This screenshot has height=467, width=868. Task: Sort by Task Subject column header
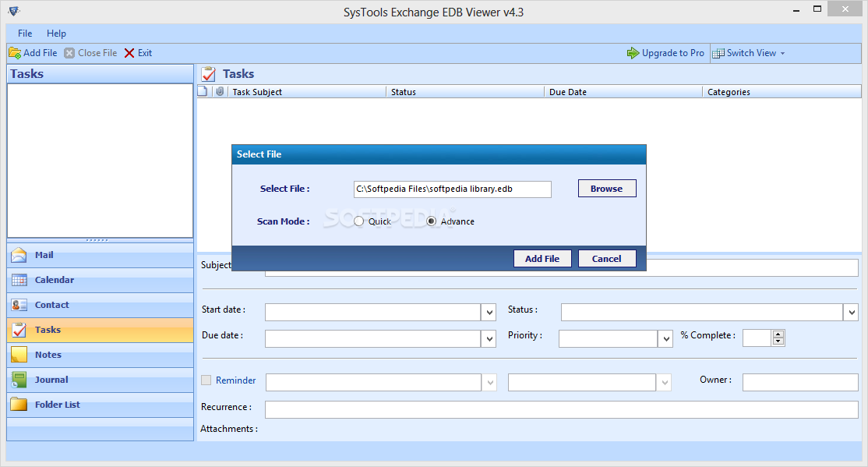coord(307,92)
